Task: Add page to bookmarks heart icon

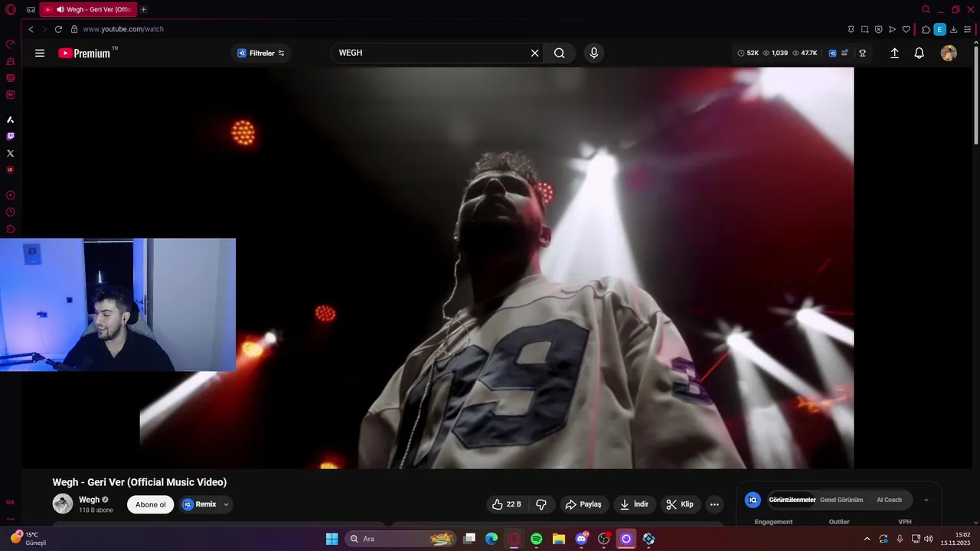Action: 906,29
